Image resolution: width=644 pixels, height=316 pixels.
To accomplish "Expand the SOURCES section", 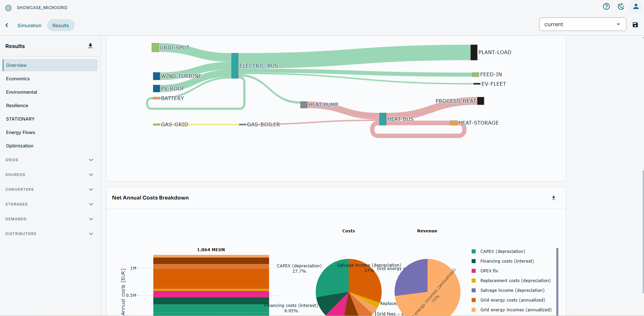I will (x=50, y=175).
